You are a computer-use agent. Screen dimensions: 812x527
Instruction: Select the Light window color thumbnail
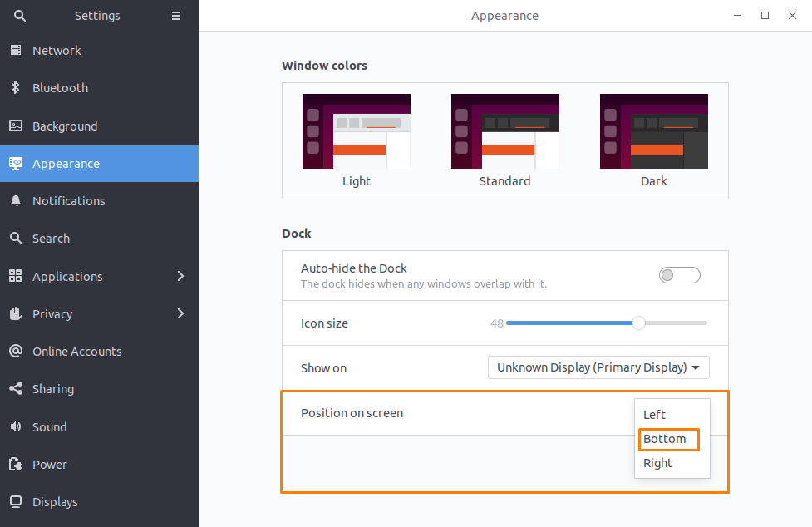[x=357, y=131]
